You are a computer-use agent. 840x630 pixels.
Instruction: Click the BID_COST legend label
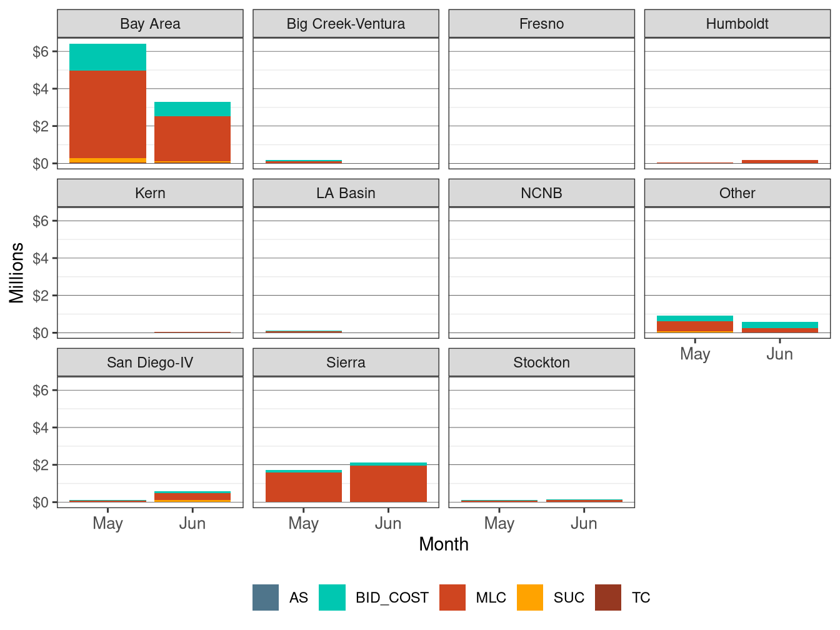pos(392,598)
